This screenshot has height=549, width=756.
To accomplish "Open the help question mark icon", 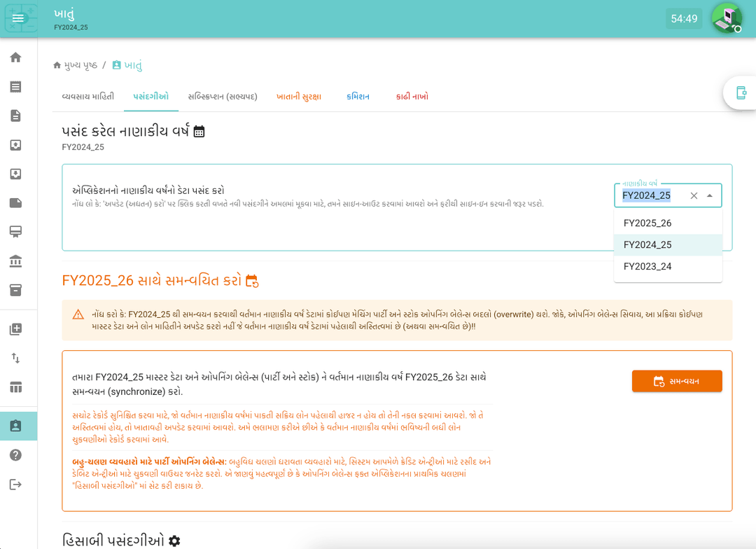I will (15, 455).
